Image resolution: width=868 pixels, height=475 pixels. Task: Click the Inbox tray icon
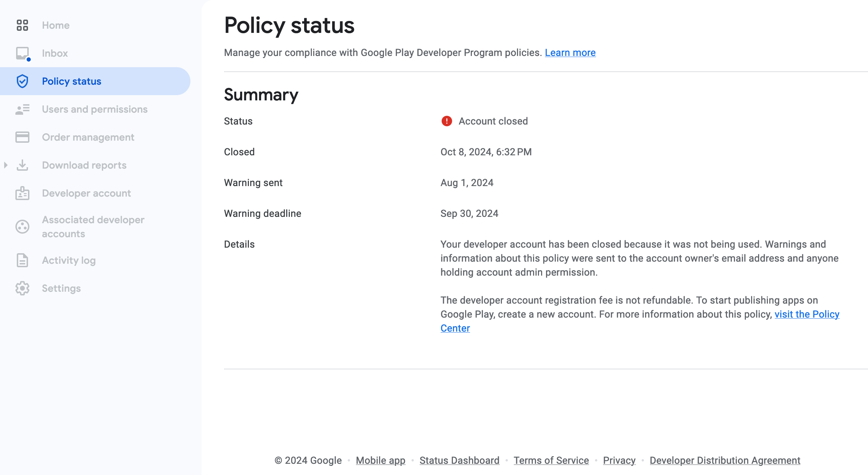point(22,53)
